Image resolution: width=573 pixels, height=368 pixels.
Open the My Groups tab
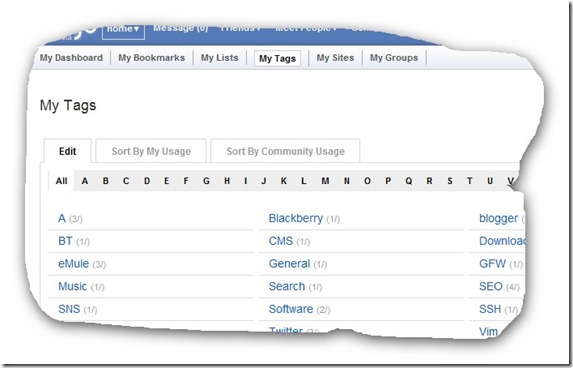tap(394, 58)
